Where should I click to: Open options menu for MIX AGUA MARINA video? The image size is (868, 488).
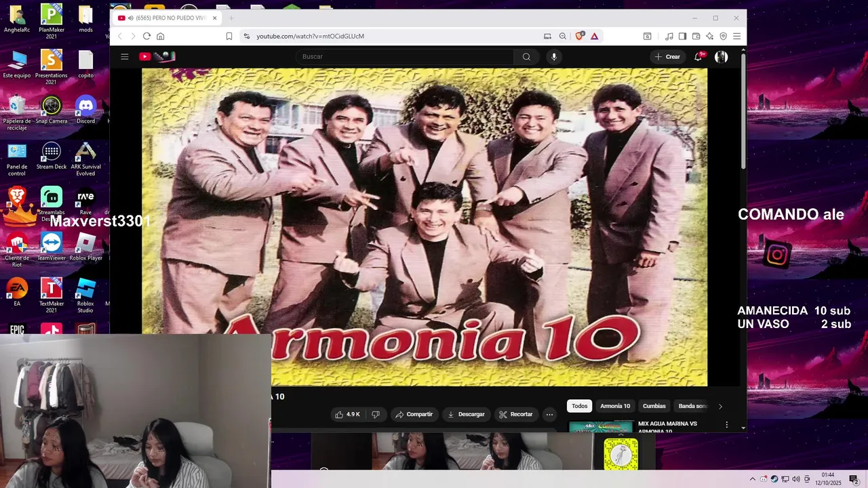(x=726, y=425)
